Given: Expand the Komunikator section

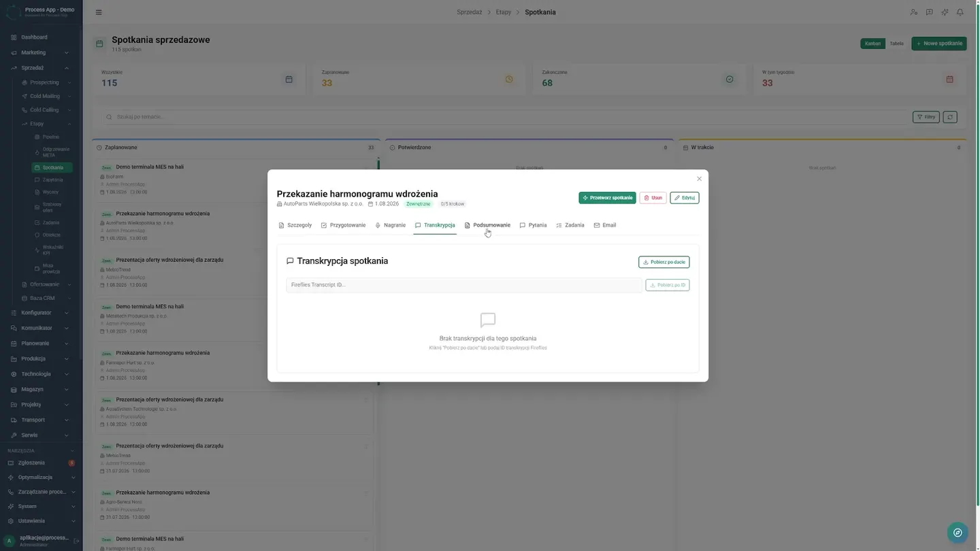Looking at the screenshot, I should 41,328.
